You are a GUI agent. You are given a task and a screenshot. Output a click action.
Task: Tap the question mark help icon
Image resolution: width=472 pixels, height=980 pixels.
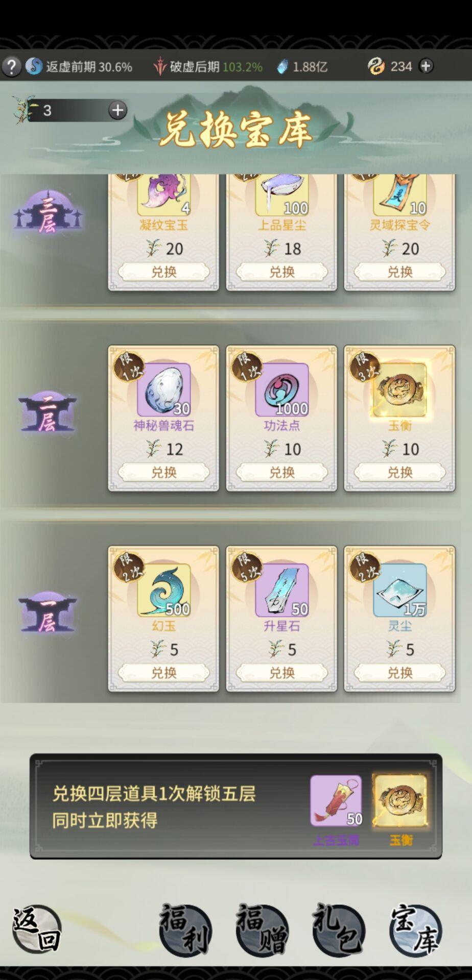(11, 66)
